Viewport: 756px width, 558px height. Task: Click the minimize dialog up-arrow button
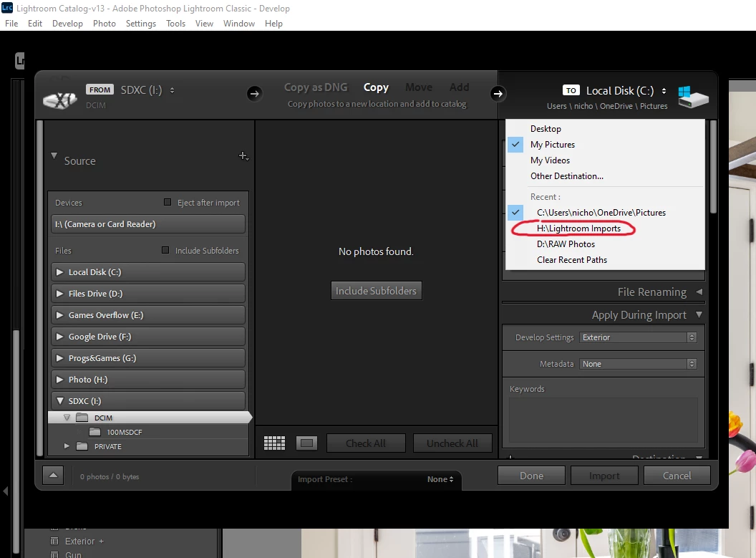pos(53,476)
